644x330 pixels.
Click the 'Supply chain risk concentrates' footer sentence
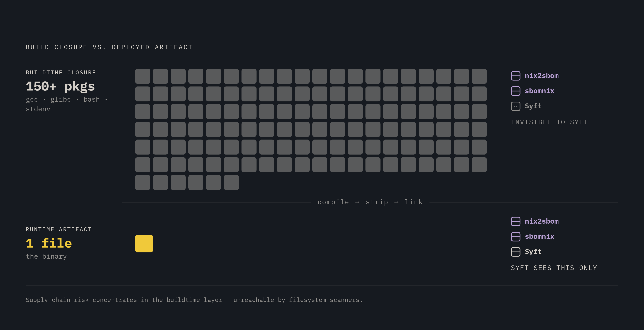(194, 300)
